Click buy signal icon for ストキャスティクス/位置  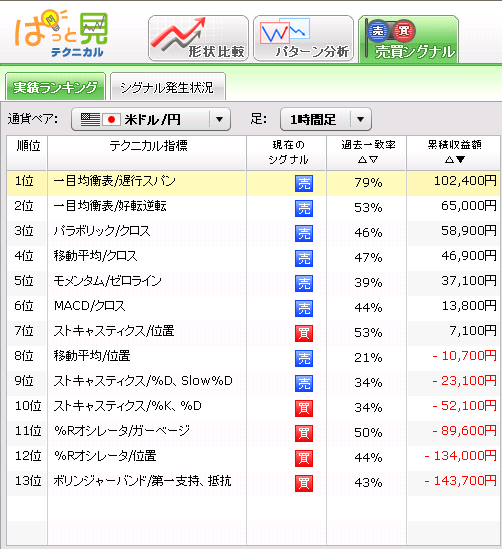pyautogui.click(x=304, y=333)
